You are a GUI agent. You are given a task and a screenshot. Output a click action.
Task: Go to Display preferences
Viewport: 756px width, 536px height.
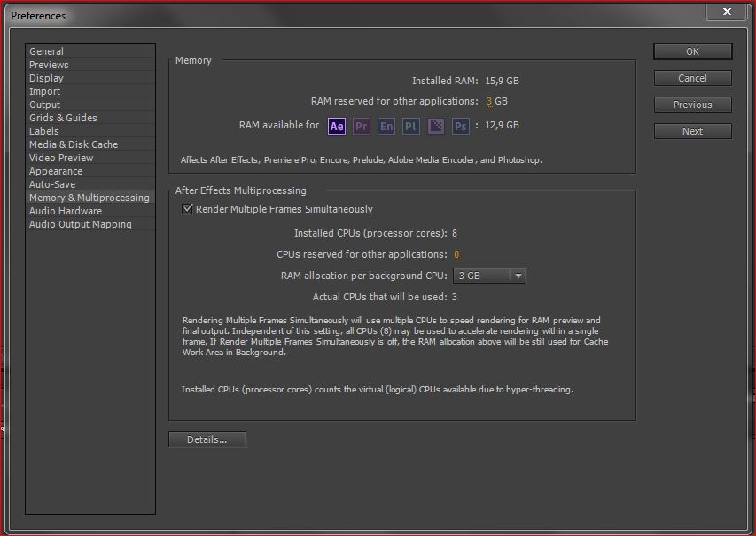[90, 78]
